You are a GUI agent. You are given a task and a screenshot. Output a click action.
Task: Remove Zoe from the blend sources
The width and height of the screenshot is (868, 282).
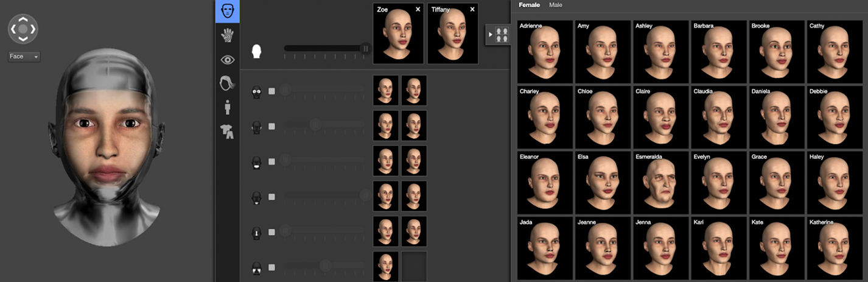(x=418, y=9)
